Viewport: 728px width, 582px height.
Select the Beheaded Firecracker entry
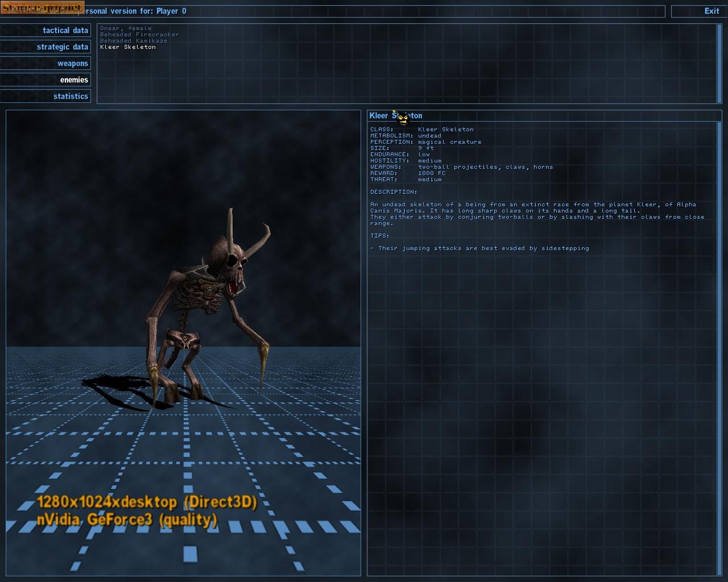coord(139,34)
